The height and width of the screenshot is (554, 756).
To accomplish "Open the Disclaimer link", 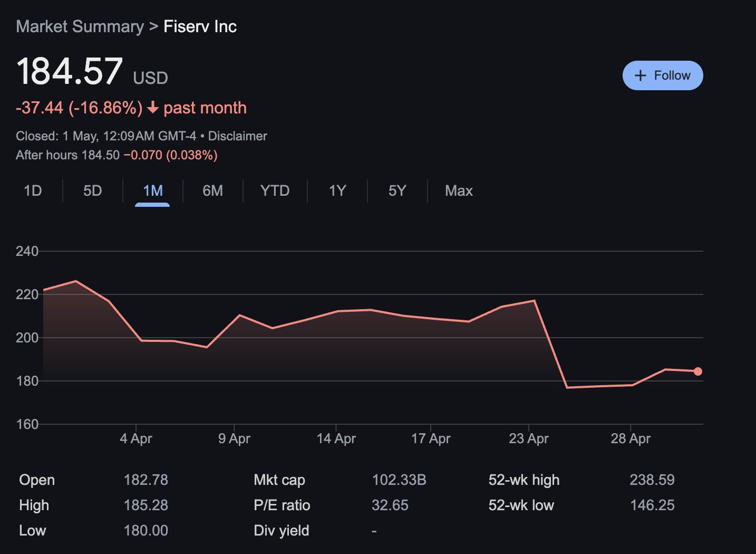I will tap(238, 136).
